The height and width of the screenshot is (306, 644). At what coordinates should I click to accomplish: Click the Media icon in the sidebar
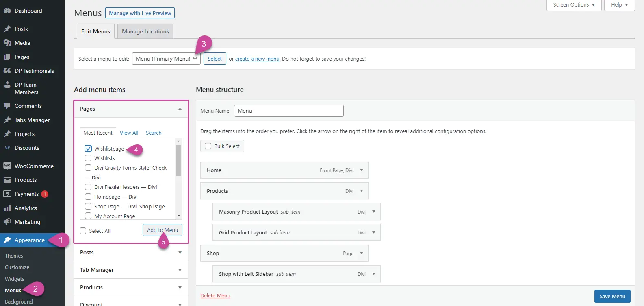click(7, 43)
